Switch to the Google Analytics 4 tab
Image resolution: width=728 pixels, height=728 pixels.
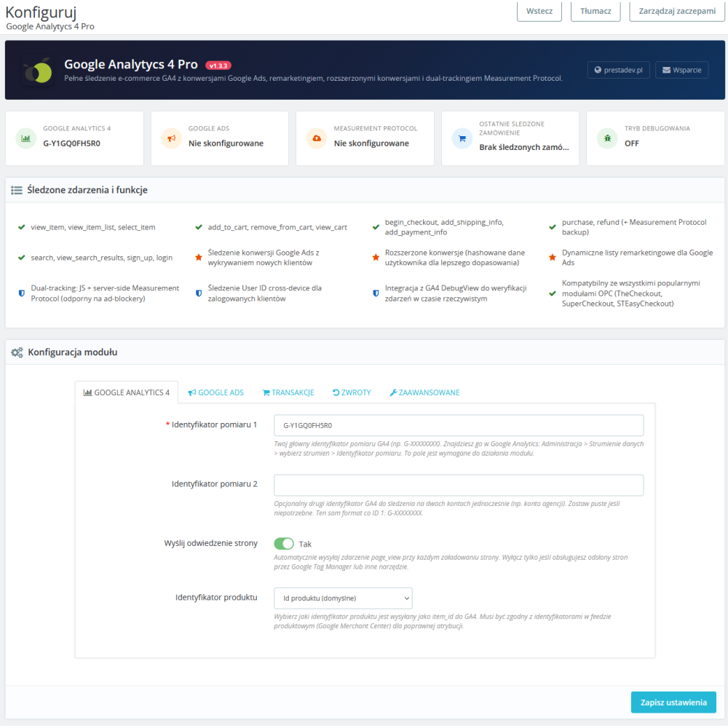pos(126,393)
